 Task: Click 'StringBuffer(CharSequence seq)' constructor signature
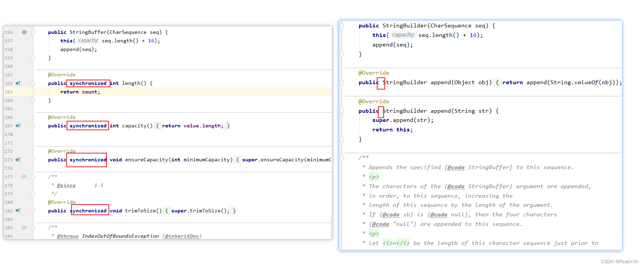click(116, 32)
